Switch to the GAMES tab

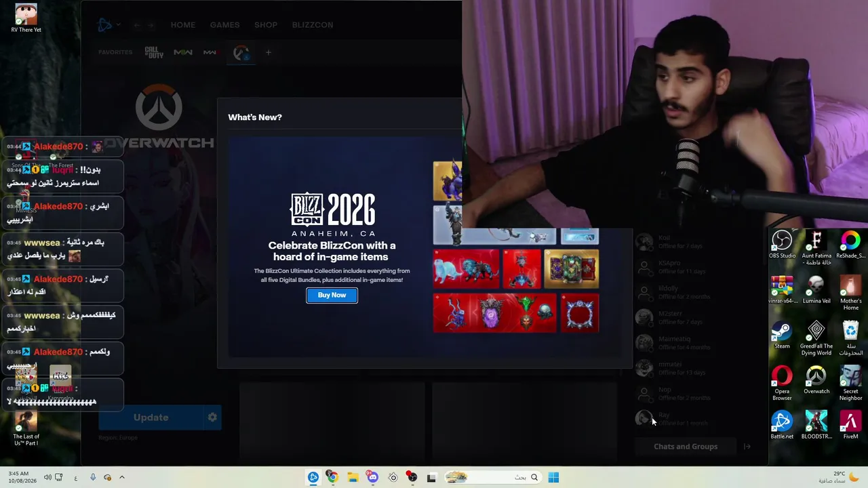click(224, 25)
